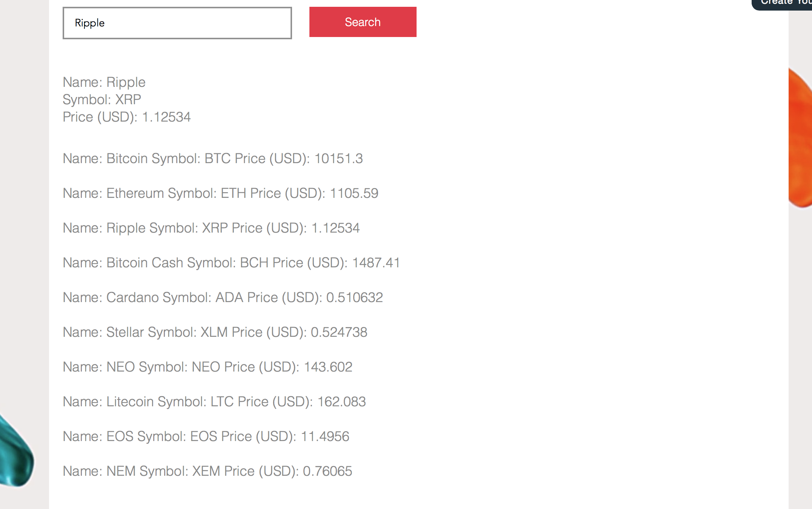This screenshot has height=509, width=812.
Task: Click the Price (USD): 1.12534 result line
Action: [x=127, y=117]
